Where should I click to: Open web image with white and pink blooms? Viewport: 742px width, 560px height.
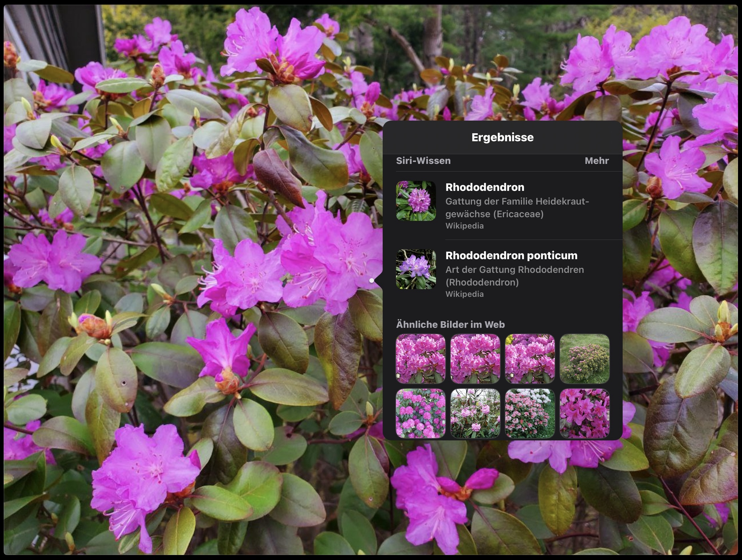tap(530, 413)
